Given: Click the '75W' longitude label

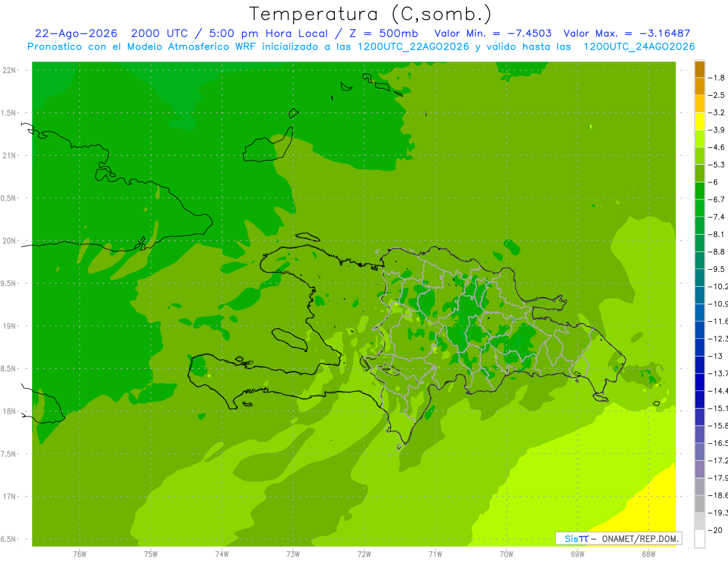Looking at the screenshot, I should (151, 554).
